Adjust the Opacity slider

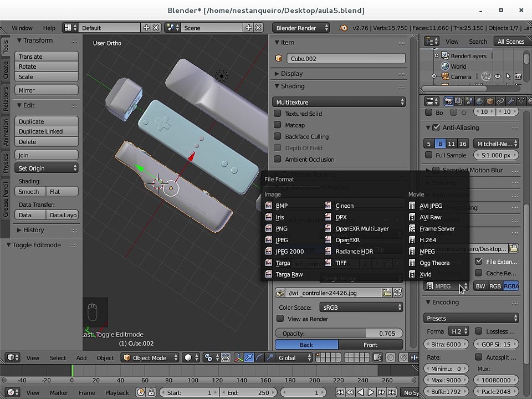(x=339, y=333)
